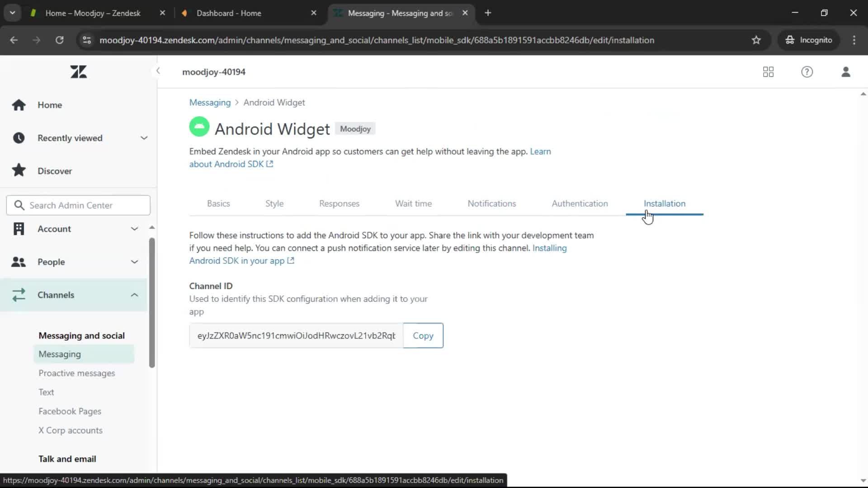Click the search magnifier icon
Viewport: 868px width, 488px height.
click(19, 205)
